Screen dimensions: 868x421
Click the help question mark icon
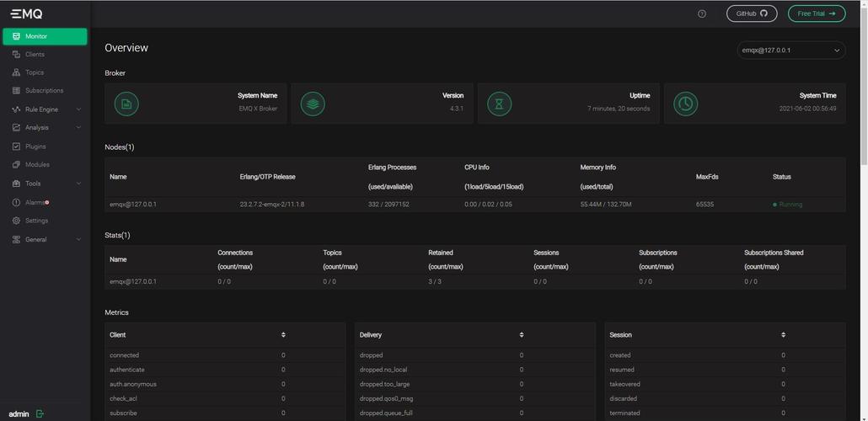702,13
